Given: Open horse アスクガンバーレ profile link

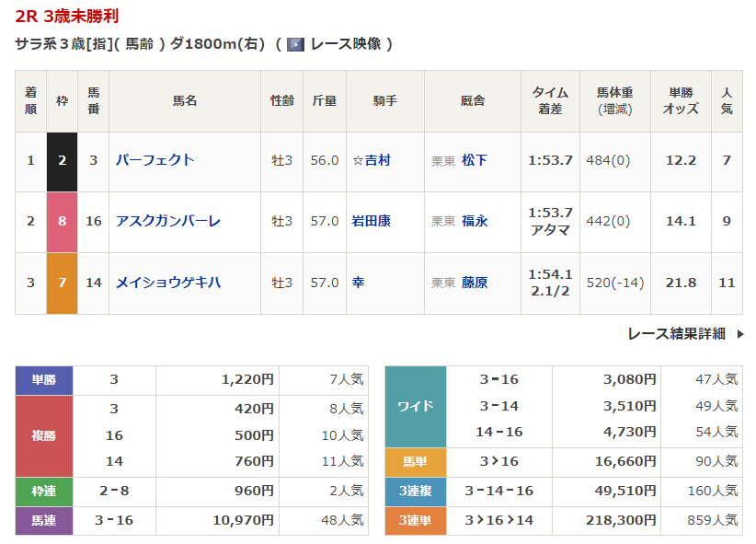Looking at the screenshot, I should tap(167, 221).
